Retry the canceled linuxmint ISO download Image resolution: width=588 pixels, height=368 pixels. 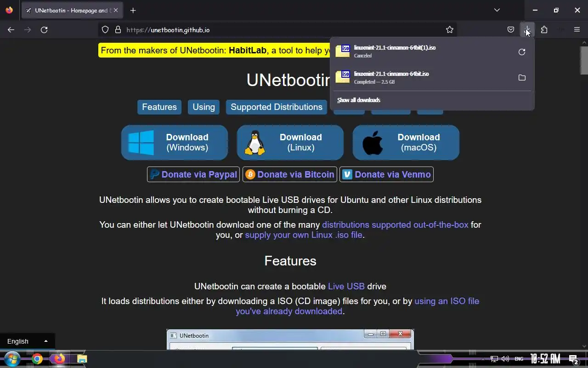click(522, 52)
